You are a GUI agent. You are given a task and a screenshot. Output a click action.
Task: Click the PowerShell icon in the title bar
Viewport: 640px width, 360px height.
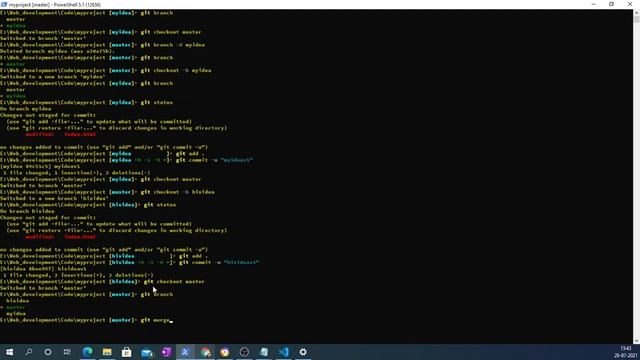tap(4, 4)
